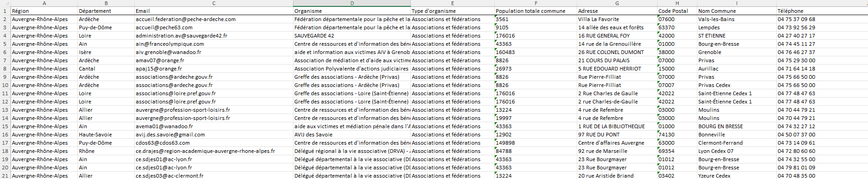Image resolution: width=868 pixels, height=179 pixels.
Task: Click the 'SAUVEGARDE 42' organisme cell
Action: (352, 36)
